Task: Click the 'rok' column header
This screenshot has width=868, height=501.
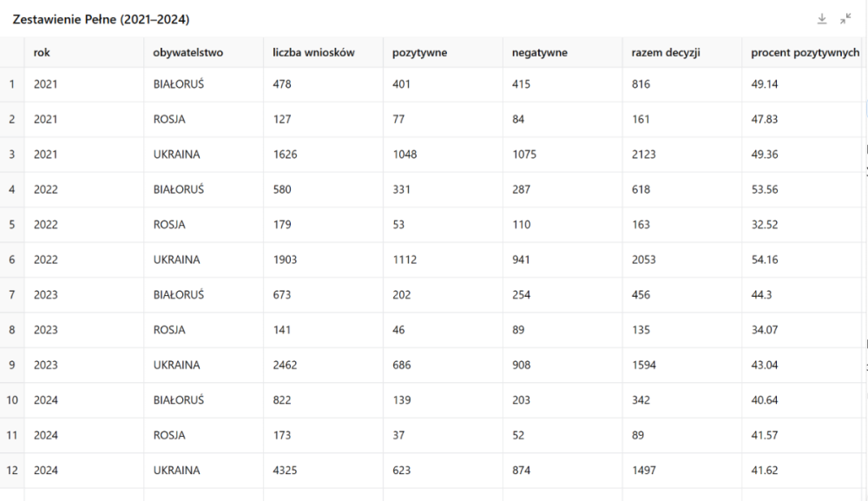Action: [42, 52]
